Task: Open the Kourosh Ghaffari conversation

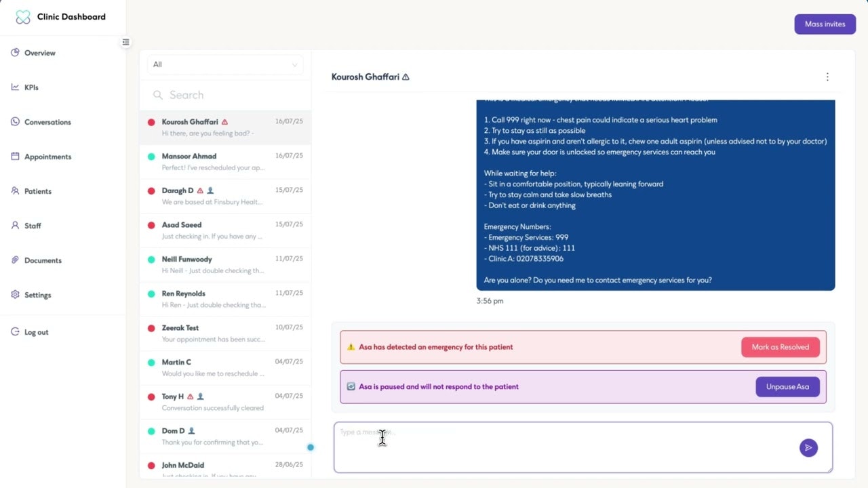Action: tap(225, 127)
